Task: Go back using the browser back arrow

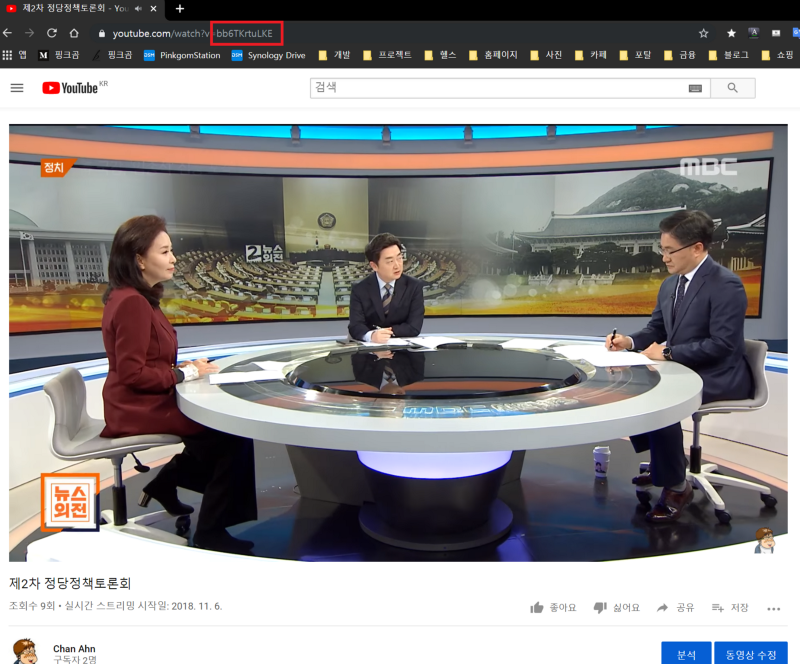Action: pyautogui.click(x=8, y=33)
